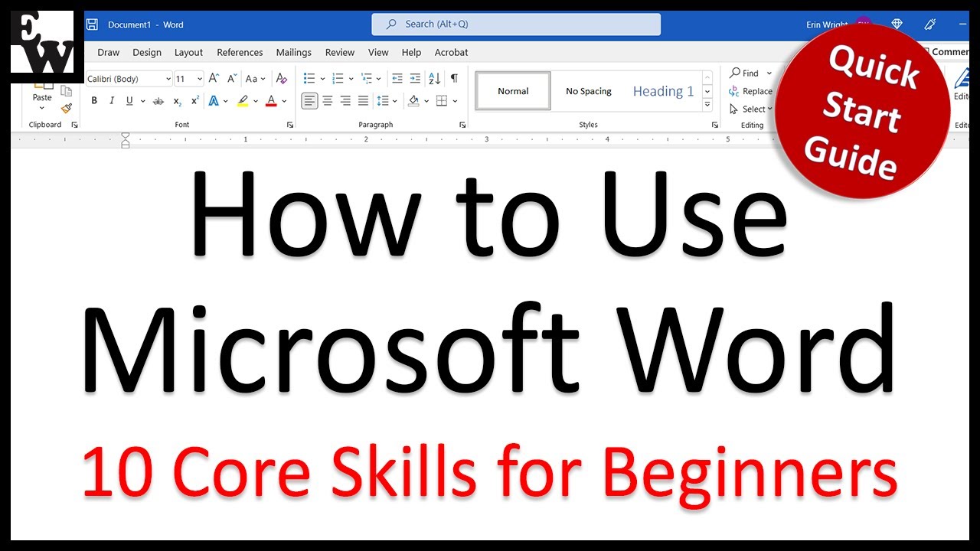
Task: Click the pen Coming Soon icon in title bar
Action: pos(932,24)
